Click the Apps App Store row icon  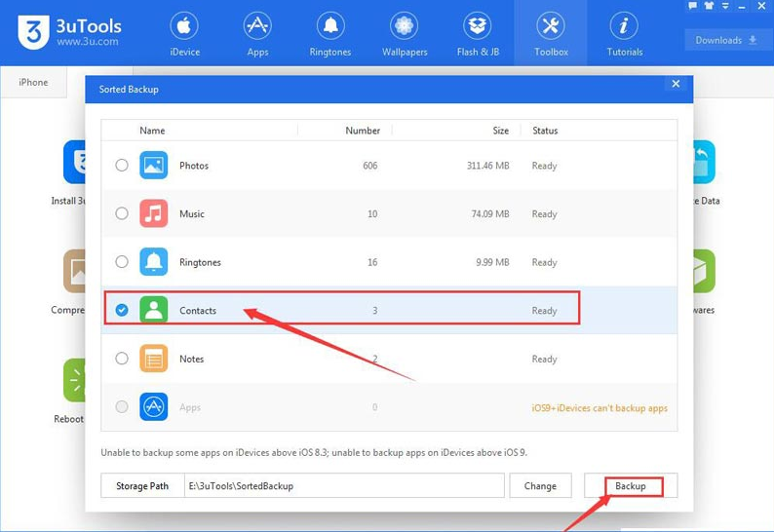153,406
